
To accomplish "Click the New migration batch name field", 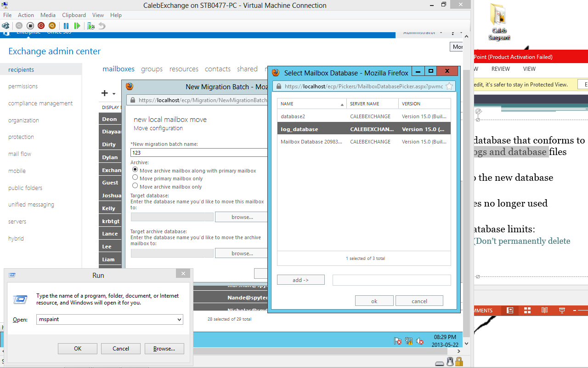I will tap(199, 153).
